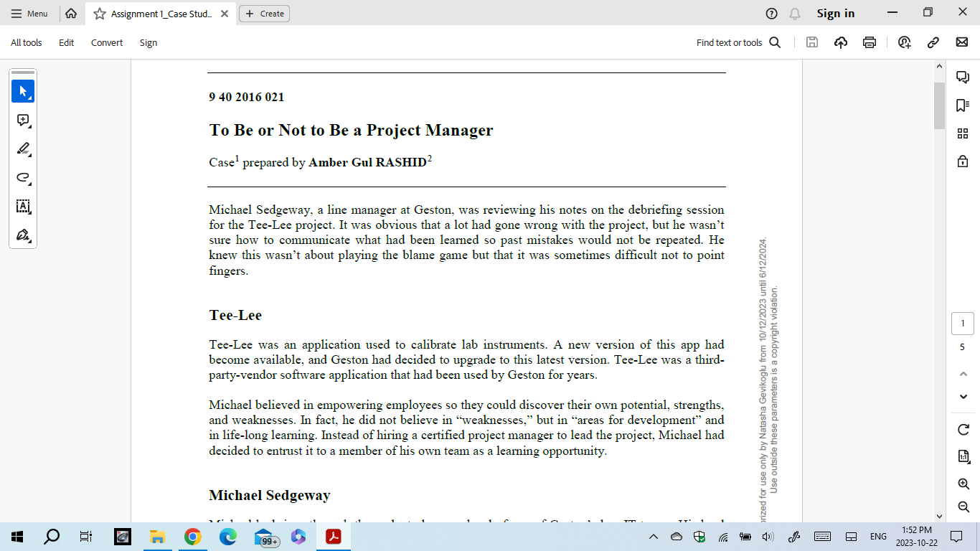Select the arrow selection tool
This screenshot has width=980, height=551.
click(x=22, y=90)
